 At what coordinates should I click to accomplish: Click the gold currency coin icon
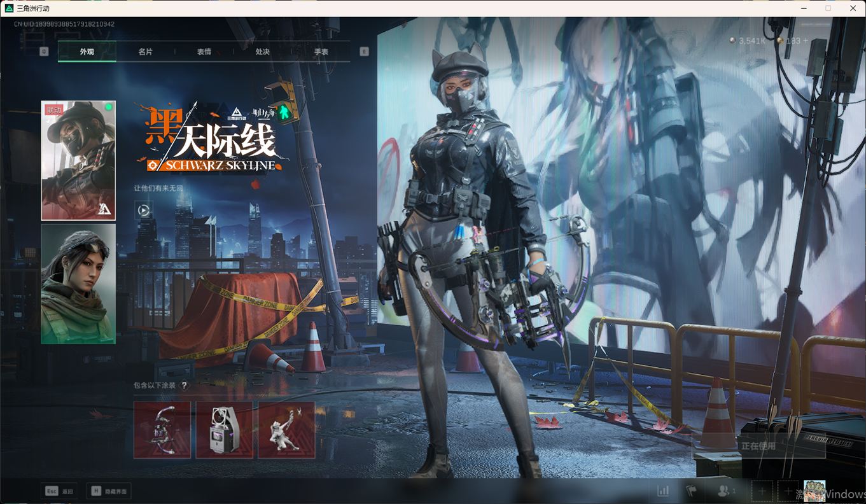pos(780,41)
